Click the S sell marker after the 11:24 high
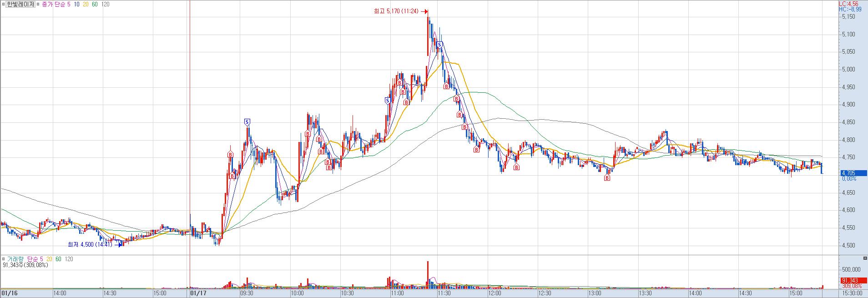 (439, 45)
